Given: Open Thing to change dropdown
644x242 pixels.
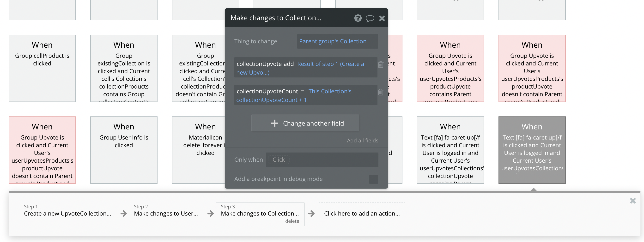Looking at the screenshot, I should click(337, 41).
